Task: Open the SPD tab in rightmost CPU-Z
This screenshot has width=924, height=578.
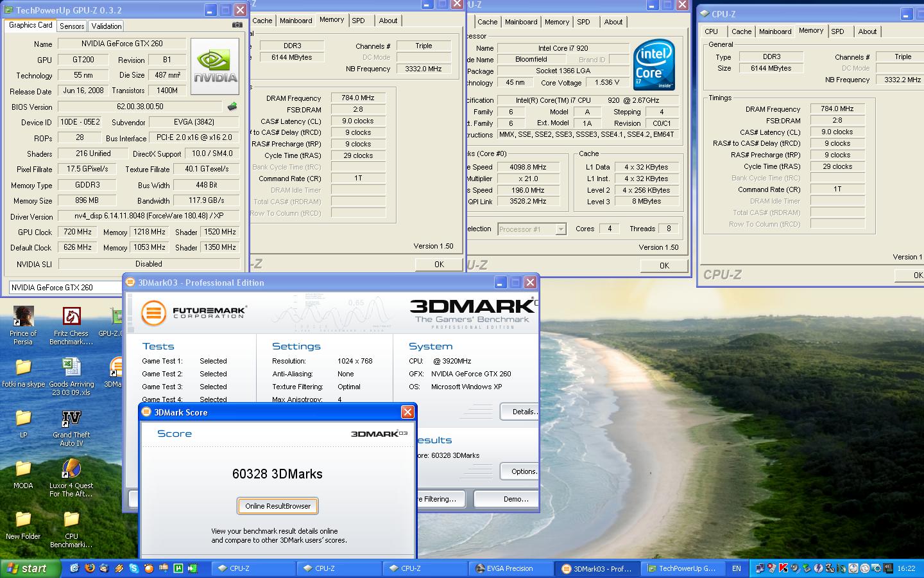Action: 837,31
